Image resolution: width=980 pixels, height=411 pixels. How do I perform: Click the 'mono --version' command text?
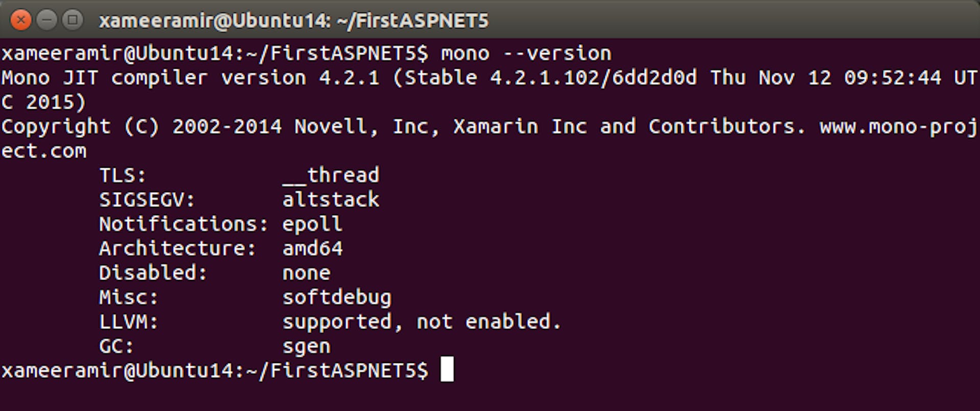[x=526, y=54]
